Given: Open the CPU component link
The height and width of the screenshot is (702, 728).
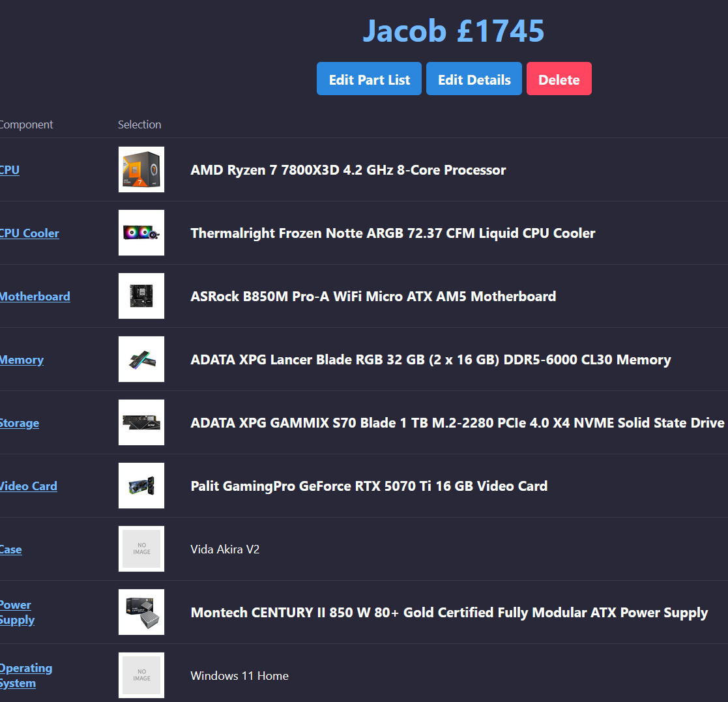Looking at the screenshot, I should click(9, 170).
